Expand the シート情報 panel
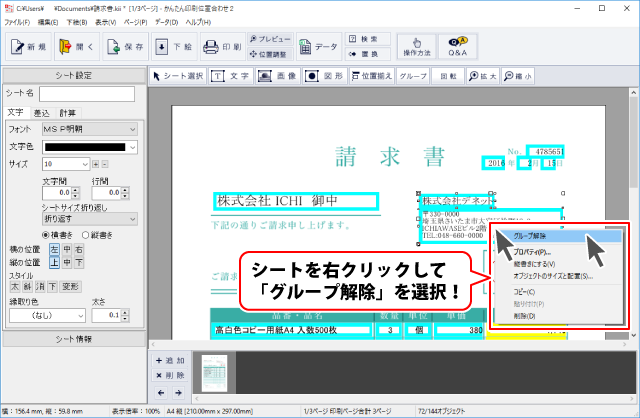Image resolution: width=640 pixels, height=418 pixels. [x=74, y=339]
